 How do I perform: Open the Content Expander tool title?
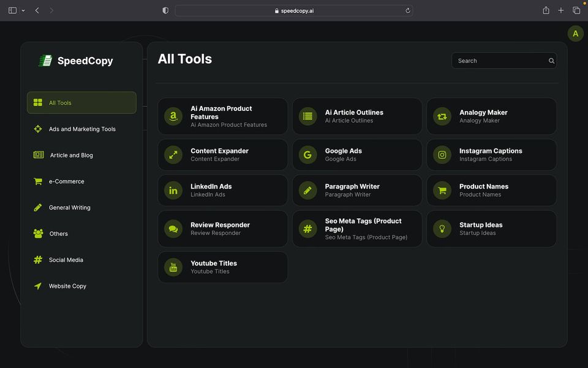coord(219,151)
